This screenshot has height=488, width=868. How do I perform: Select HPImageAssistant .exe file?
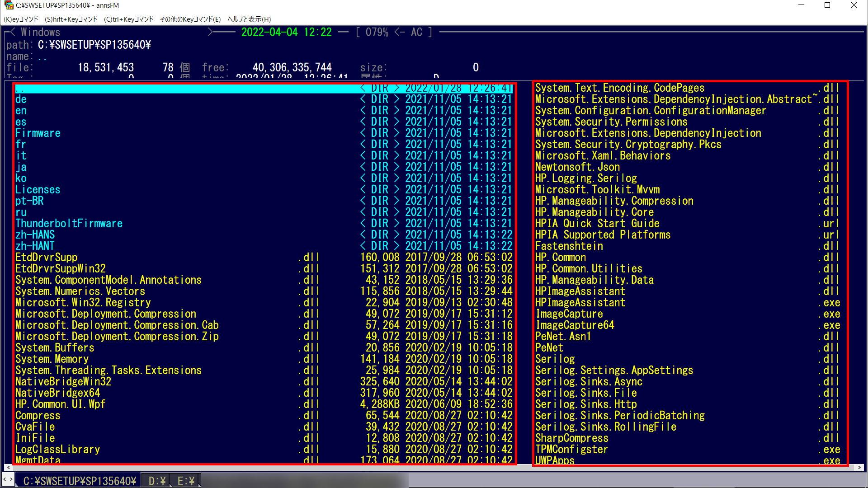click(x=580, y=303)
